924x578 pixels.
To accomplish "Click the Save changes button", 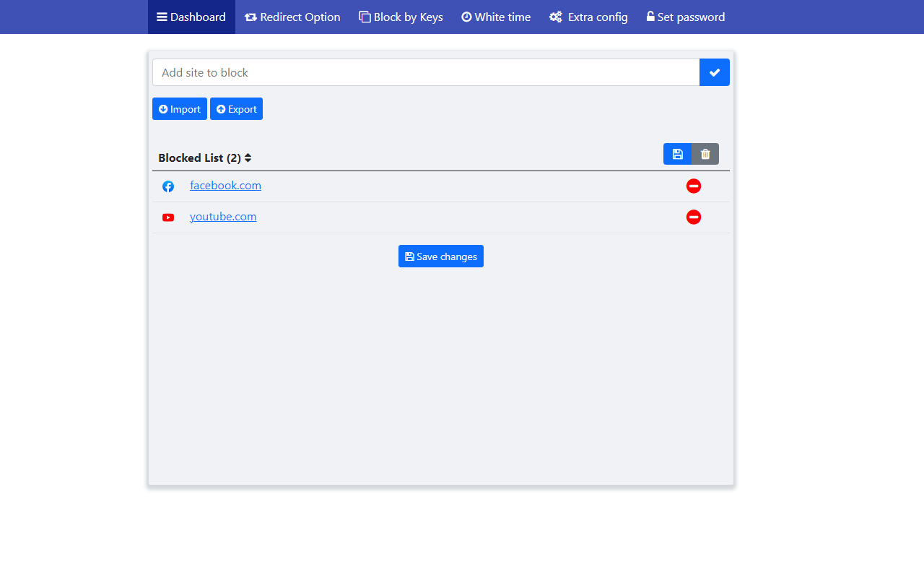I will [x=440, y=256].
